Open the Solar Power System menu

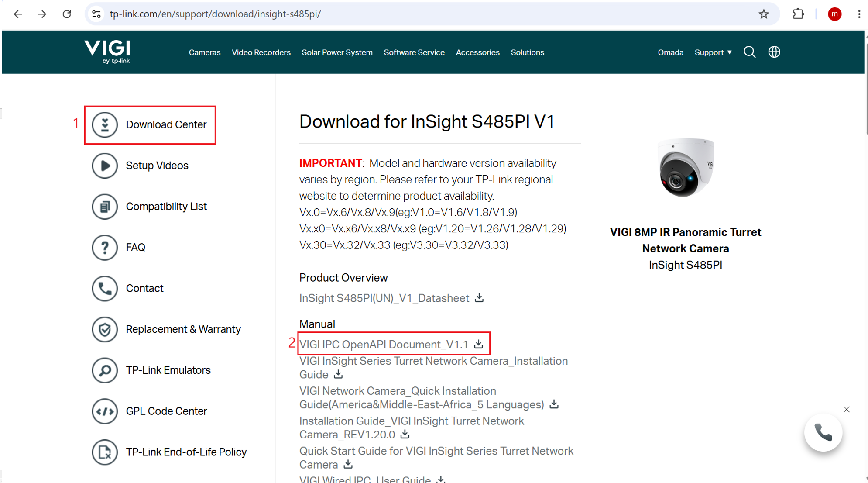tap(337, 52)
